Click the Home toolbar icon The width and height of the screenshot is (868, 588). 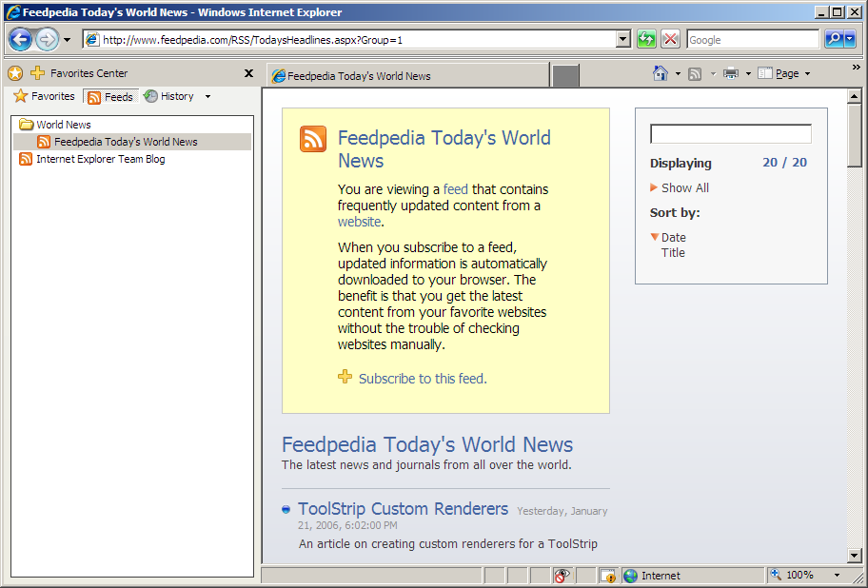click(660, 73)
